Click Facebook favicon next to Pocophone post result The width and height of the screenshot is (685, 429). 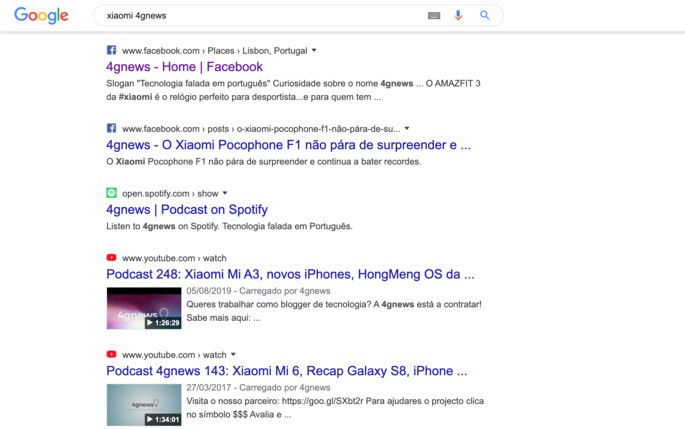[111, 128]
